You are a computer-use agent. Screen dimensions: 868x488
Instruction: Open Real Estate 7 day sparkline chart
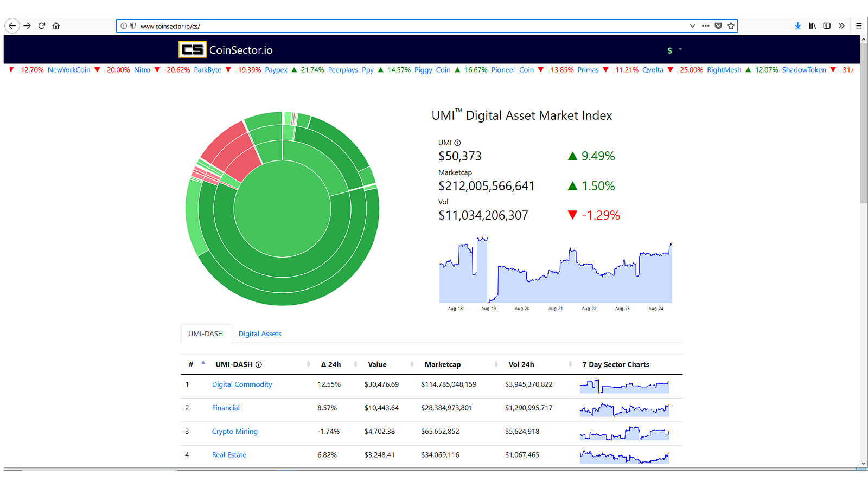(x=624, y=457)
